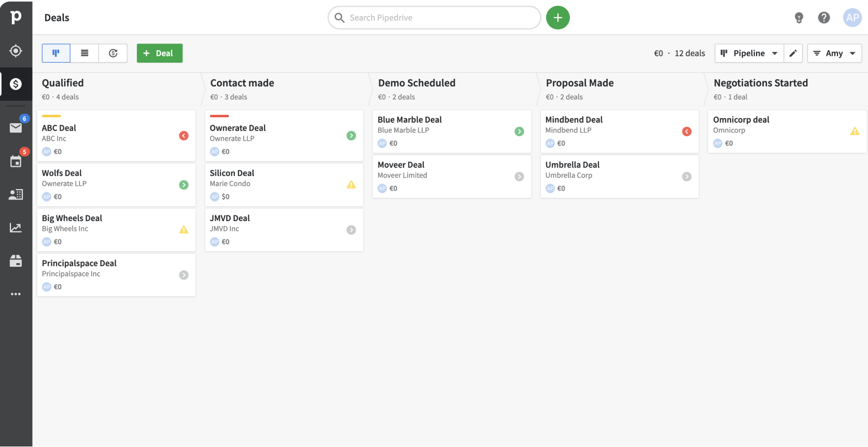Click the pencil edit pipeline icon

coord(793,53)
